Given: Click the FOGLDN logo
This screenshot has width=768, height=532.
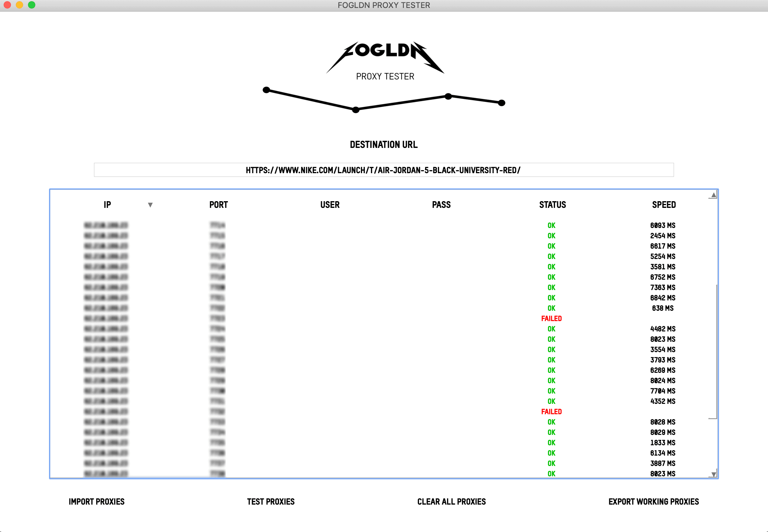Looking at the screenshot, I should click(385, 57).
